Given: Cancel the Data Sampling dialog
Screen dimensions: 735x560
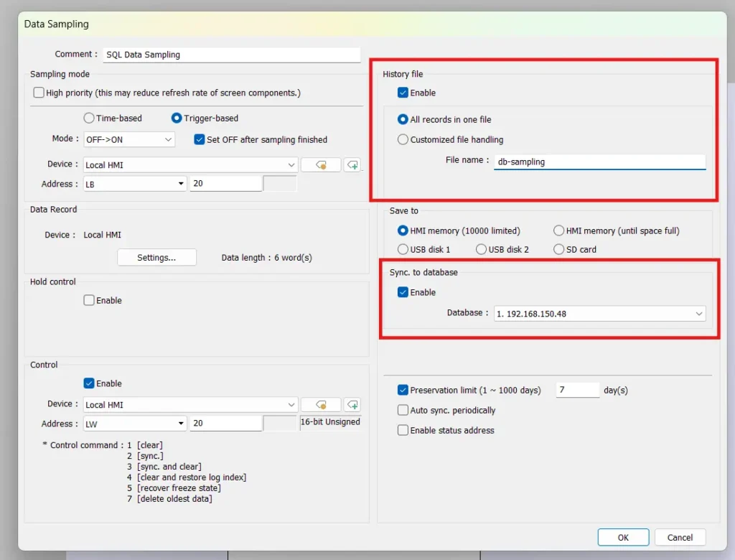Looking at the screenshot, I should [x=679, y=536].
